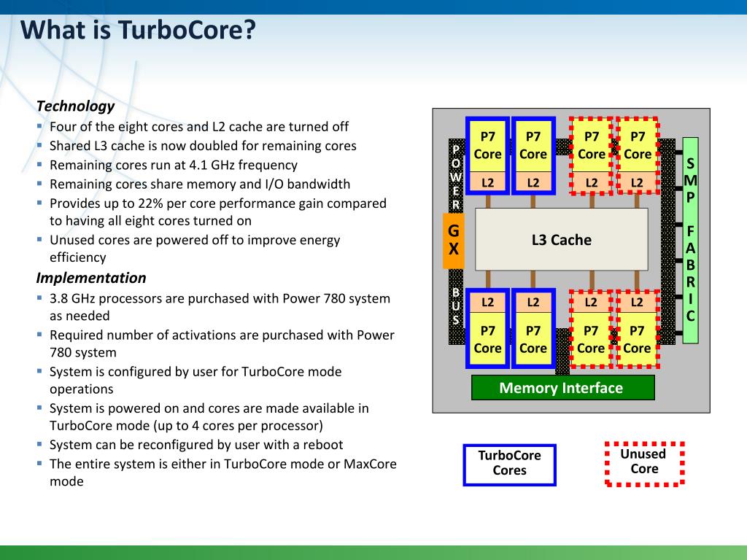
Task: Click the green Memory Interface block
Action: click(x=562, y=388)
